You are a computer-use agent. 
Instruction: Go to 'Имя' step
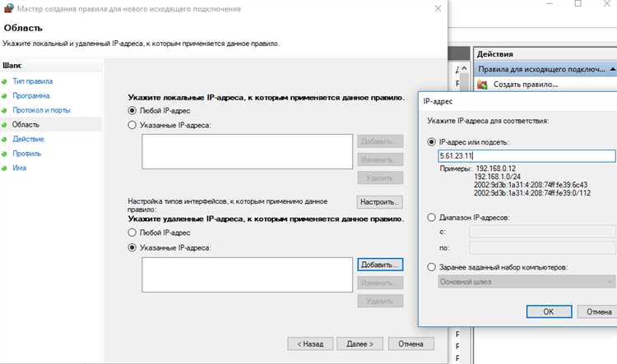19,168
